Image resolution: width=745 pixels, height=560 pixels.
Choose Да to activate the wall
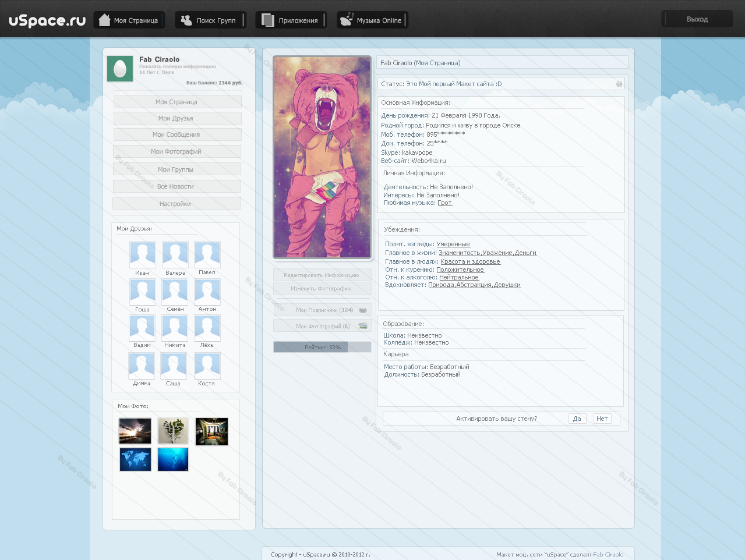[577, 419]
